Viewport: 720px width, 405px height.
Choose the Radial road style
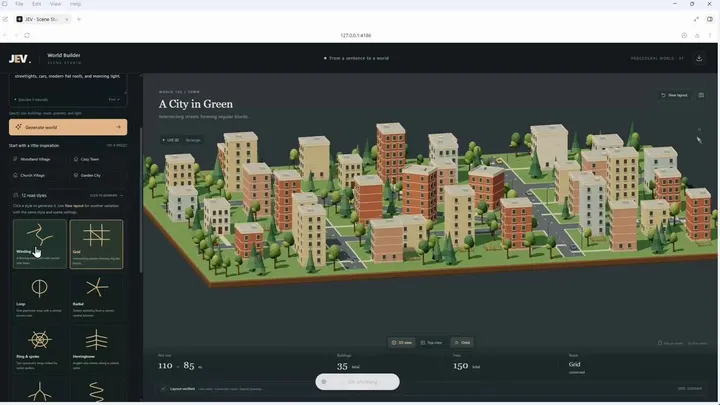[x=96, y=296]
